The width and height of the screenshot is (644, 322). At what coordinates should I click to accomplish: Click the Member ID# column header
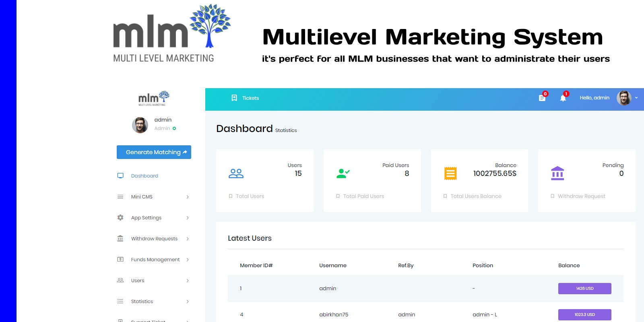click(256, 266)
